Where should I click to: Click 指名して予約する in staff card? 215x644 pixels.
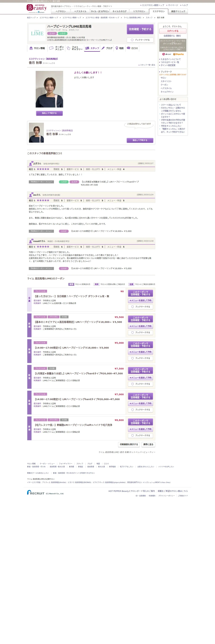coord(140,140)
